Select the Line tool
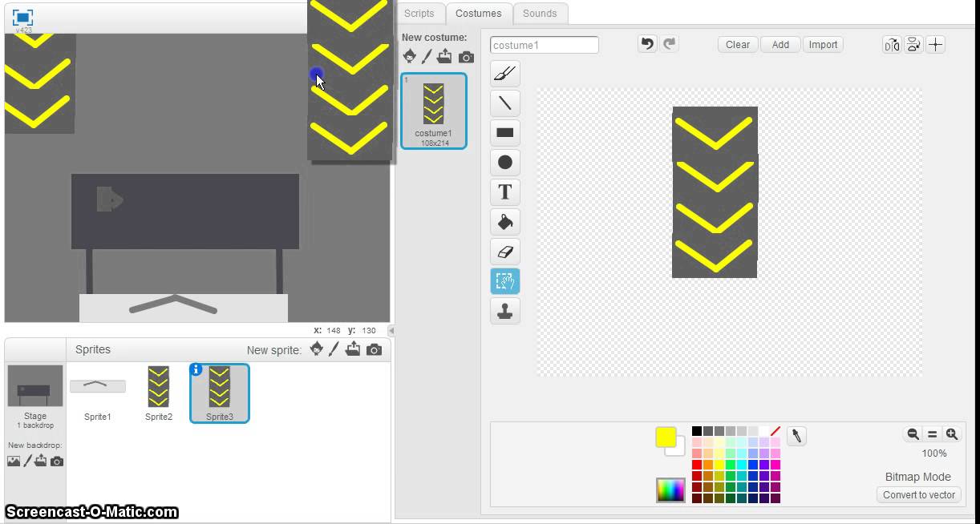This screenshot has height=524, width=980. 505,103
